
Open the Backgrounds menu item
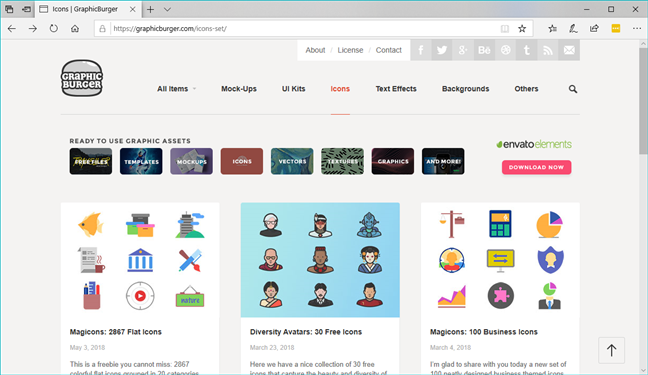coord(465,89)
